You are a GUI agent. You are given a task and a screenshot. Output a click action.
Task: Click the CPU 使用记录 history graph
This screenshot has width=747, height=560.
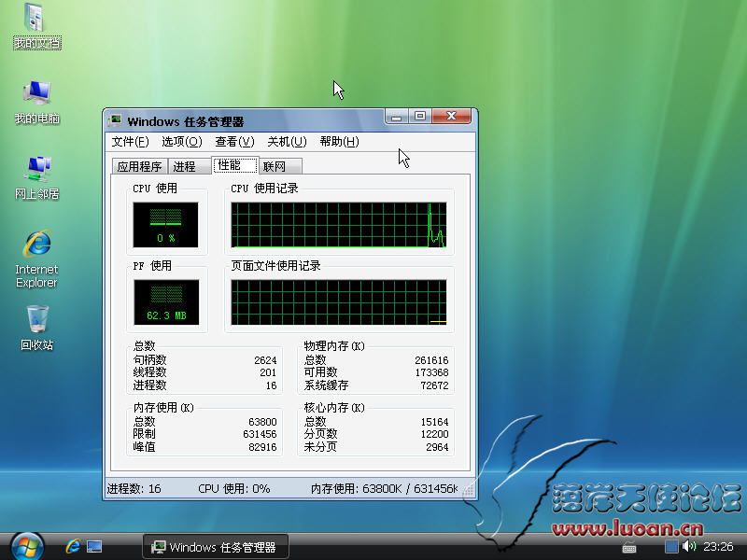tap(339, 225)
